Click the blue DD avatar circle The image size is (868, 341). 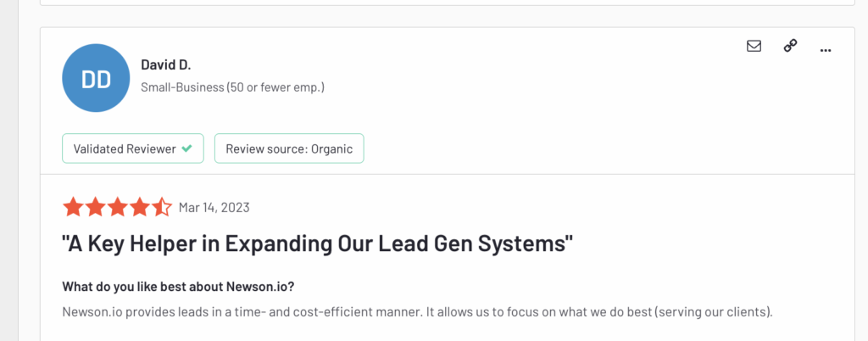click(96, 78)
